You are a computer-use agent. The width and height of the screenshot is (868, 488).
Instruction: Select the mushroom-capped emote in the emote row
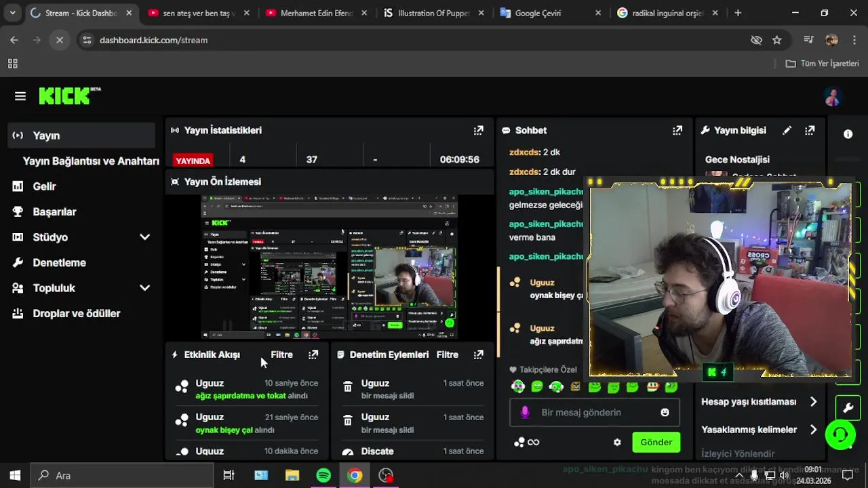click(x=652, y=387)
